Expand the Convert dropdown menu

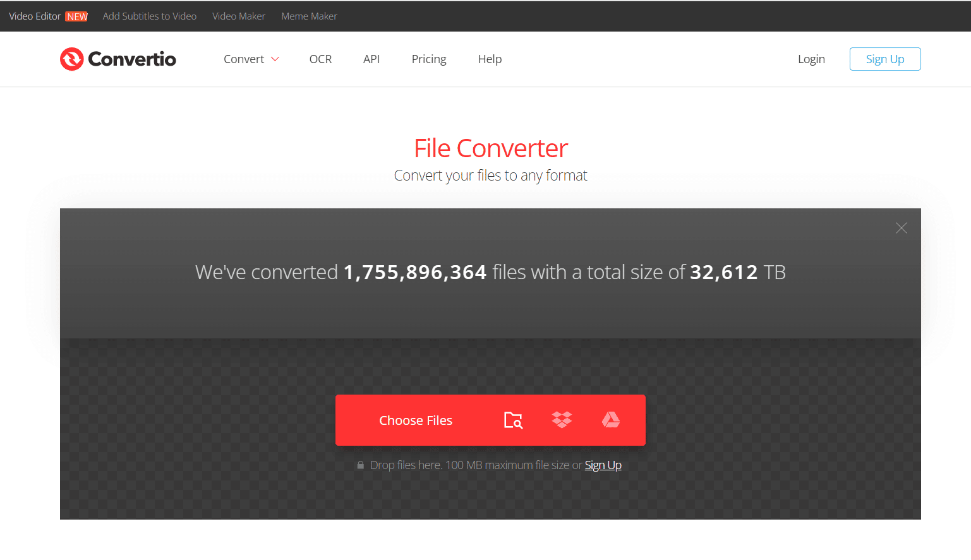[x=244, y=59]
